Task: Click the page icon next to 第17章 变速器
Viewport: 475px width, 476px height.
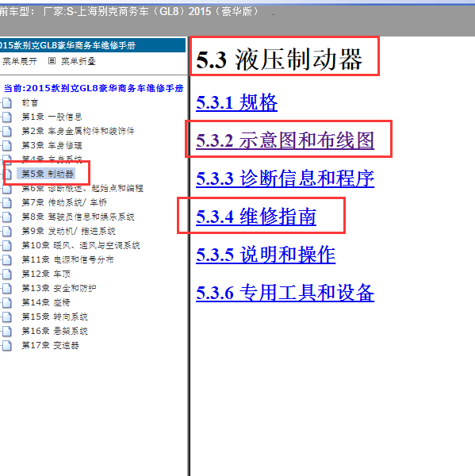Action: (7, 345)
